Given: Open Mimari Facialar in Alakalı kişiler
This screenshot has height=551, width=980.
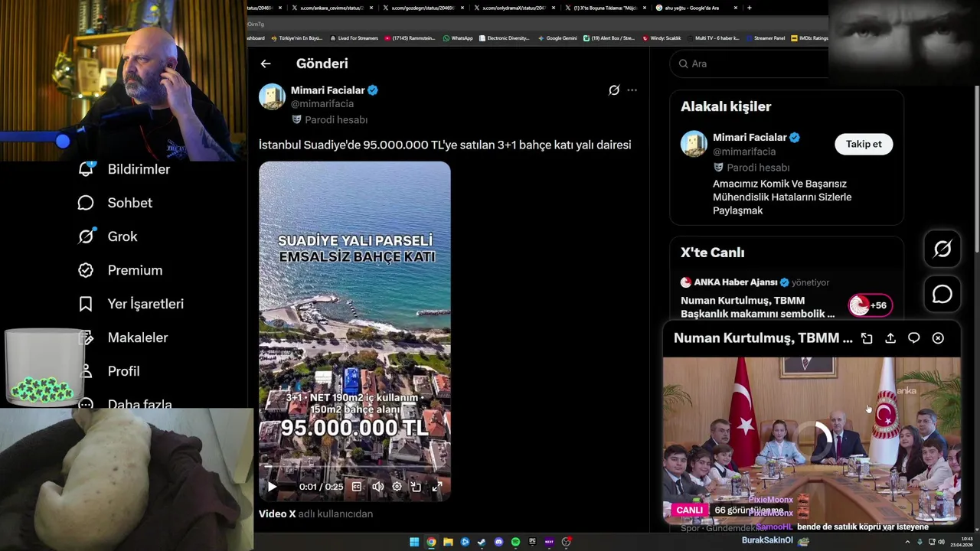Looking at the screenshot, I should click(x=750, y=138).
